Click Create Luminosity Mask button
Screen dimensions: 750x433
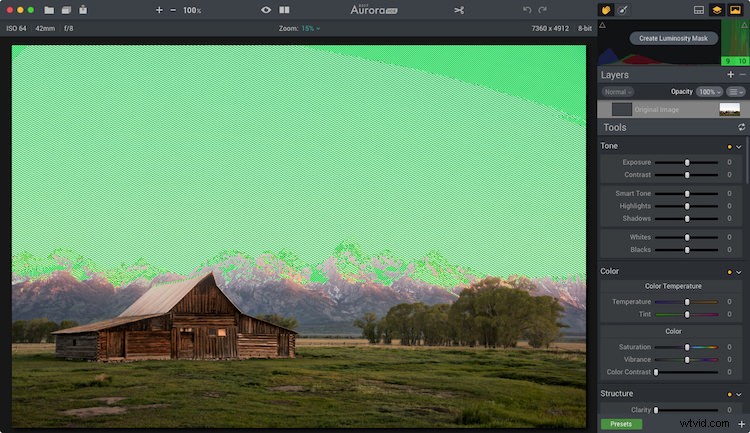click(x=673, y=38)
